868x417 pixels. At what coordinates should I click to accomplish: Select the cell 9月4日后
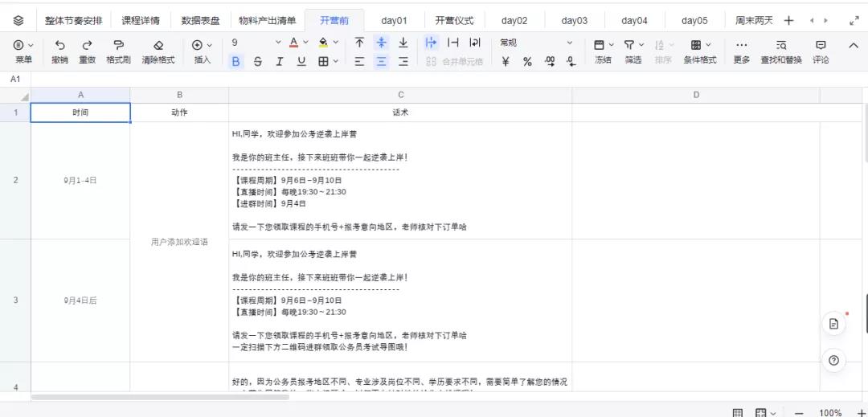(80, 300)
